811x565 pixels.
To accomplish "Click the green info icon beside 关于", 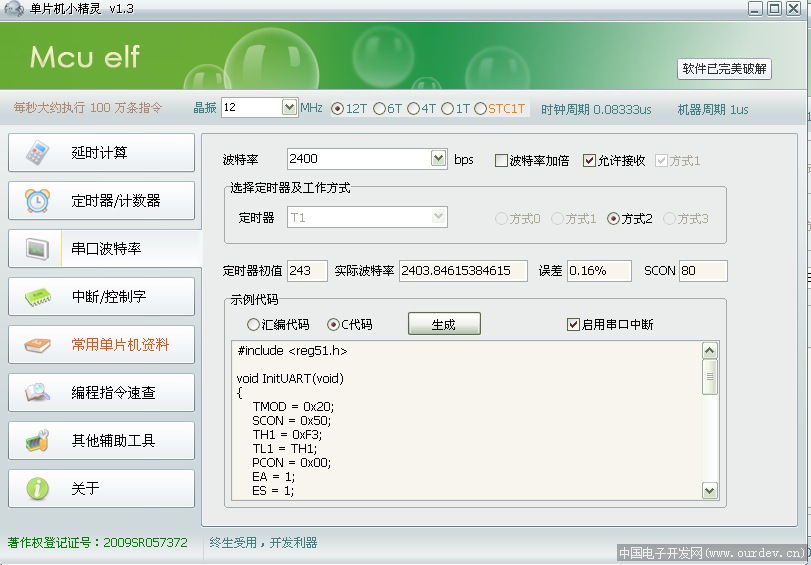I will pyautogui.click(x=37, y=488).
